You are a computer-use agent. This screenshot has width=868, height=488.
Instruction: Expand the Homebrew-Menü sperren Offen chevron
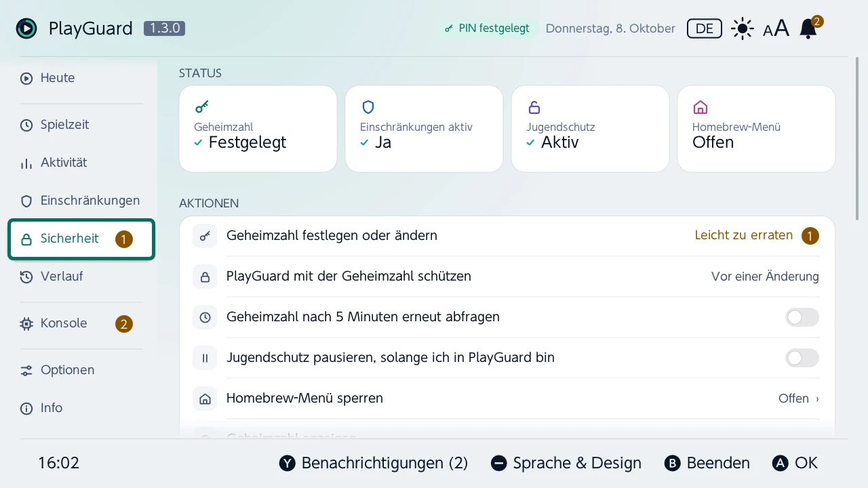(817, 399)
